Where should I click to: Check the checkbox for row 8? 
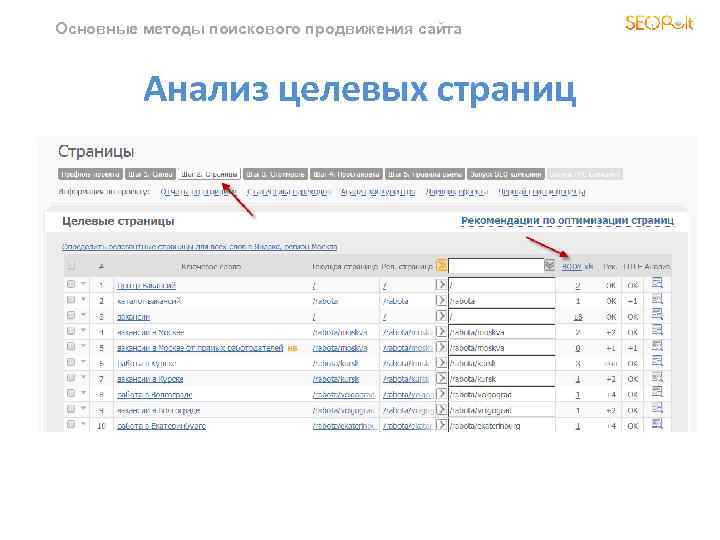tap(71, 394)
